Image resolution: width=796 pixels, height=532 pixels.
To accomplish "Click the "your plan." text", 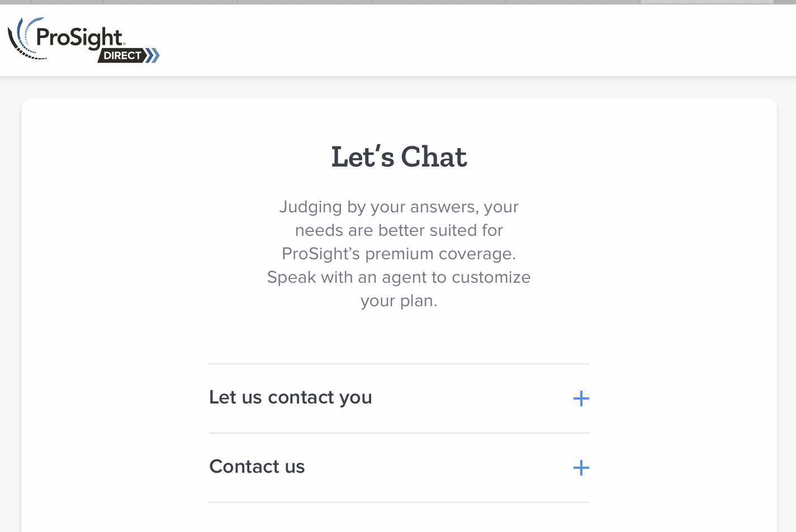I will pyautogui.click(x=399, y=301).
